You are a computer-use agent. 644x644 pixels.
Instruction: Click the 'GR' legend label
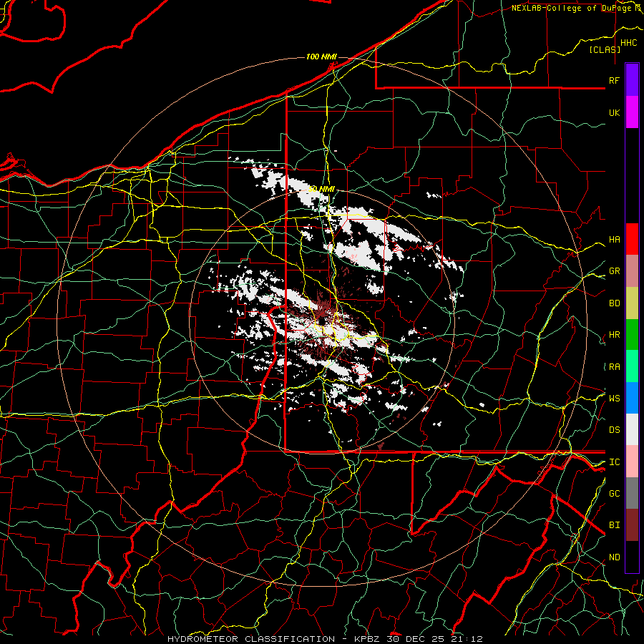[614, 271]
